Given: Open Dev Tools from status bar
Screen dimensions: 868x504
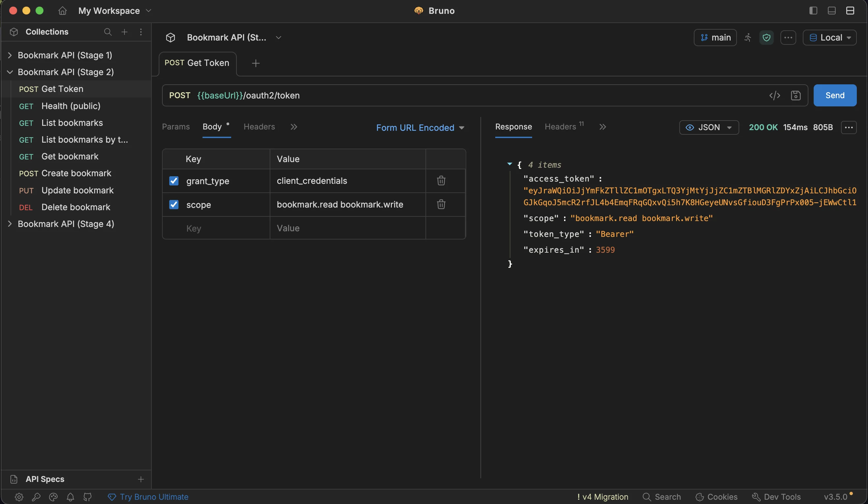Looking at the screenshot, I should (x=776, y=497).
